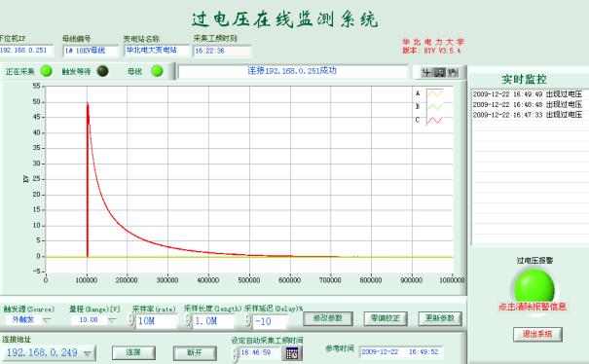The height and width of the screenshot is (364, 589).
Task: Click the 正在采集 green indicator LED
Action: pyautogui.click(x=47, y=71)
